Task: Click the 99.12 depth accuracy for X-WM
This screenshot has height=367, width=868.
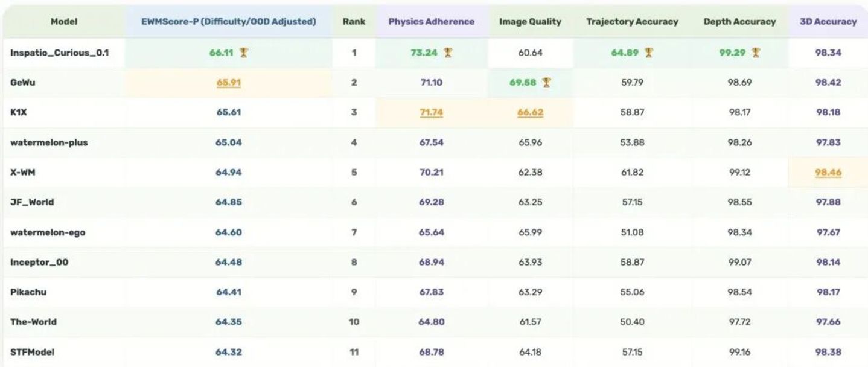Action: (739, 173)
